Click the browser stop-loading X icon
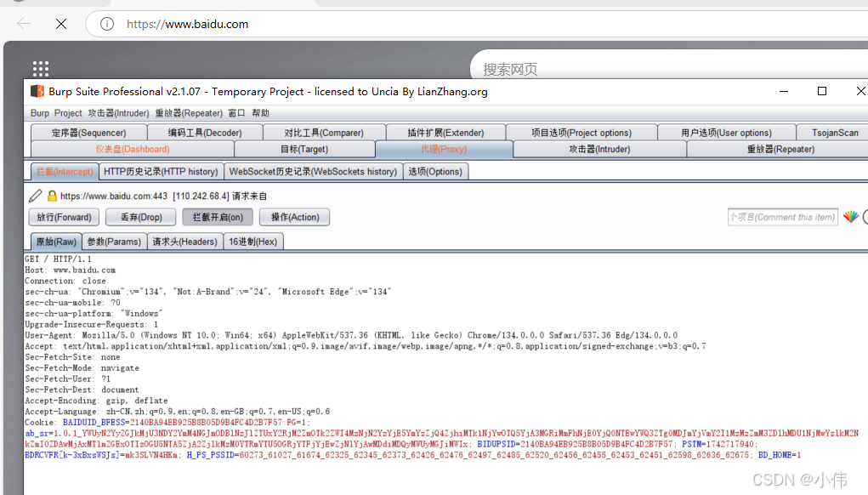The image size is (868, 495). pos(61,24)
